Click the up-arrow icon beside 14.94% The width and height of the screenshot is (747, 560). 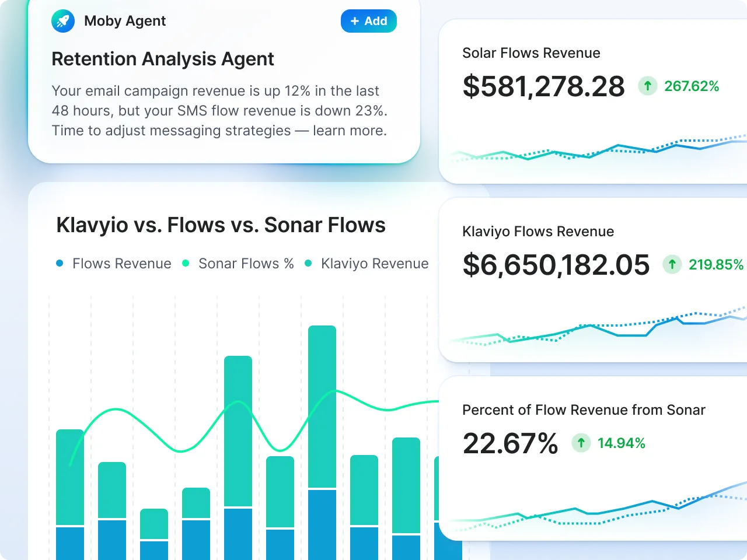click(581, 443)
